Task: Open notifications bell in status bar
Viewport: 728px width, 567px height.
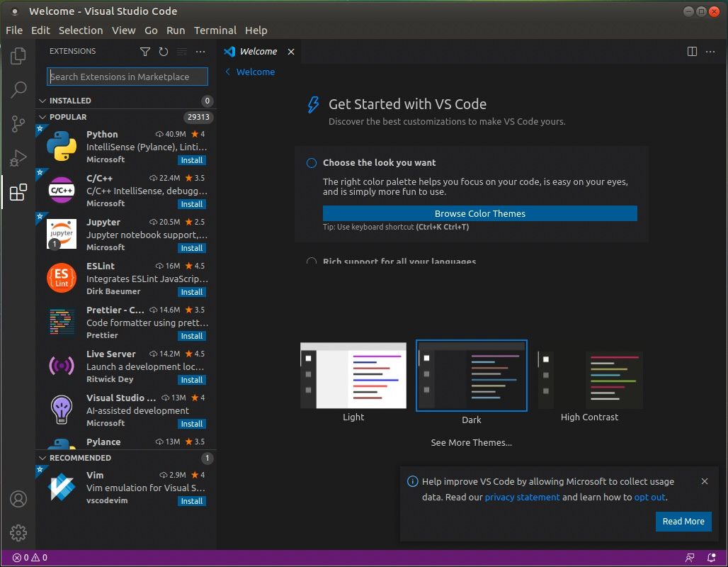Action: 711,558
